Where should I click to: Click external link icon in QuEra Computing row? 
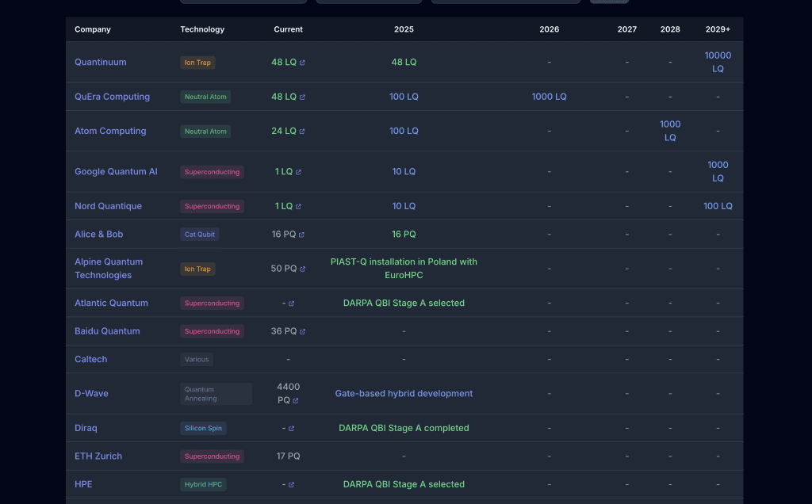[302, 97]
